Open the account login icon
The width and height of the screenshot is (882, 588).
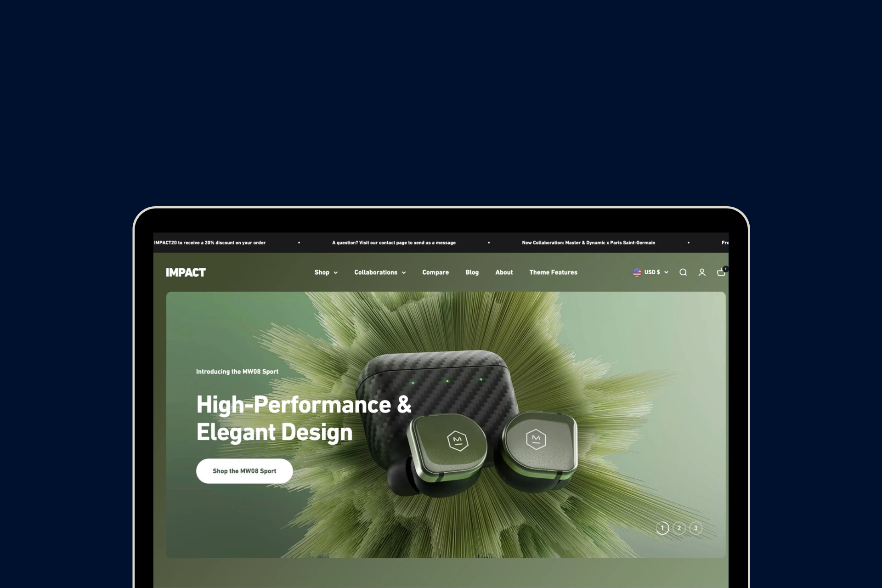702,272
